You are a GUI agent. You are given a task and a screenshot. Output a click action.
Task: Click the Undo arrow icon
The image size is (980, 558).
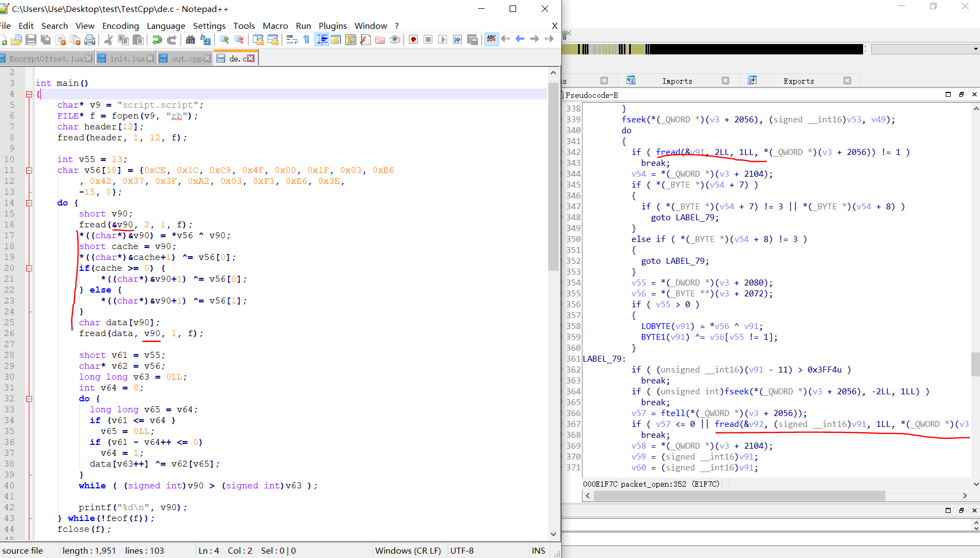tap(157, 40)
